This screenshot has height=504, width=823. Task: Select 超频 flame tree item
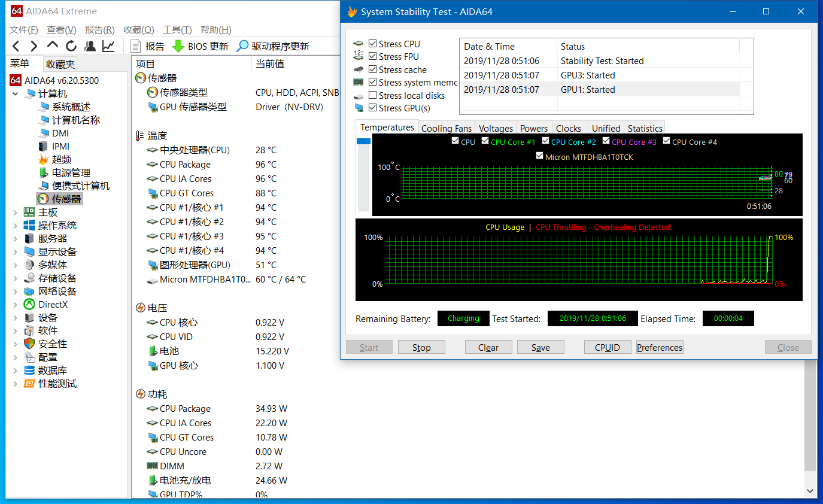[54, 159]
